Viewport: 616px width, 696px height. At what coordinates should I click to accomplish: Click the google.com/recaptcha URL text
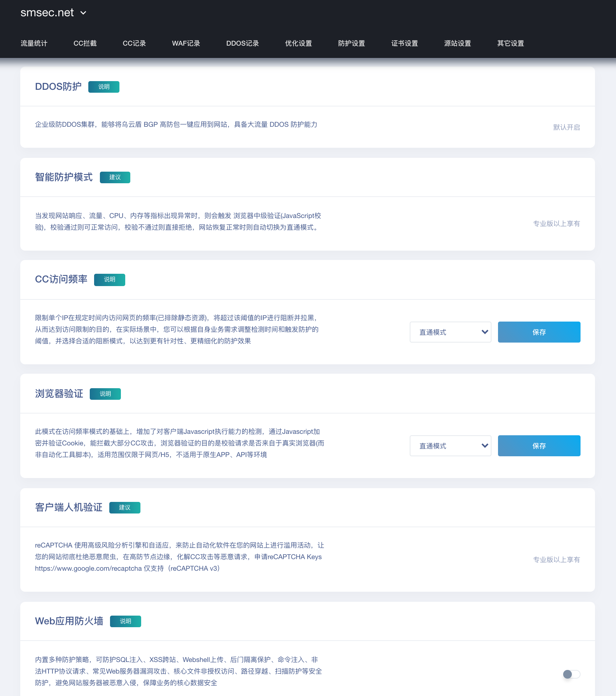click(88, 569)
